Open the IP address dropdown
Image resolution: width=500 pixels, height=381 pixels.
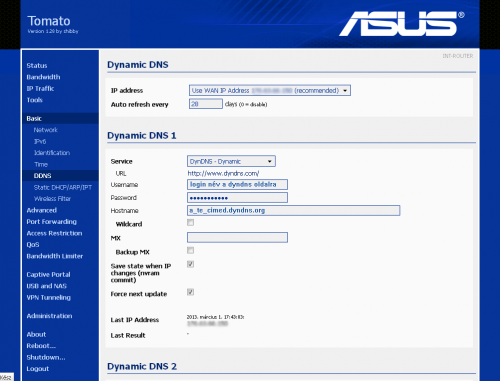(270, 90)
